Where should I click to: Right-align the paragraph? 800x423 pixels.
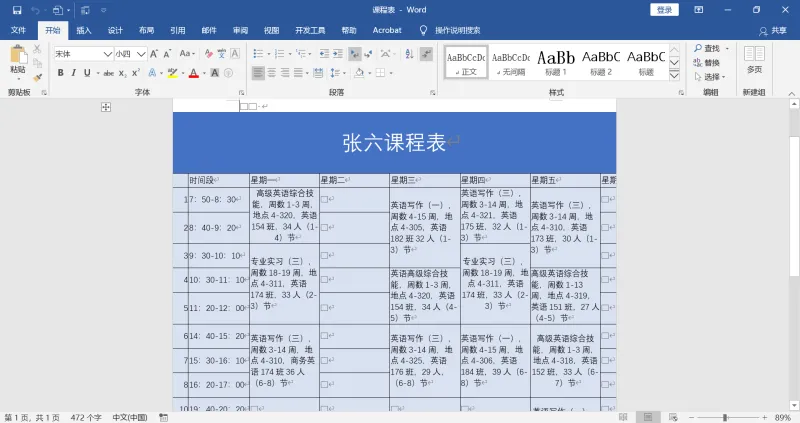285,73
